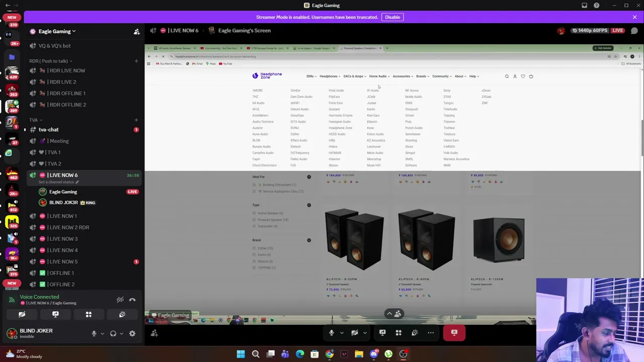The width and height of the screenshot is (644, 362).
Task: Toggle stream volume speaker icon in header
Action: click(153, 31)
